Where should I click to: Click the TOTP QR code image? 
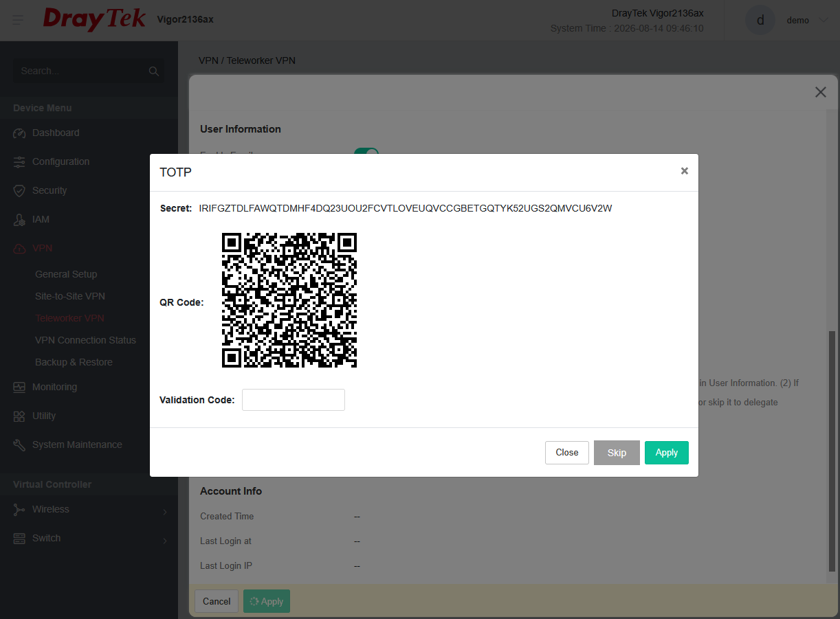point(289,300)
